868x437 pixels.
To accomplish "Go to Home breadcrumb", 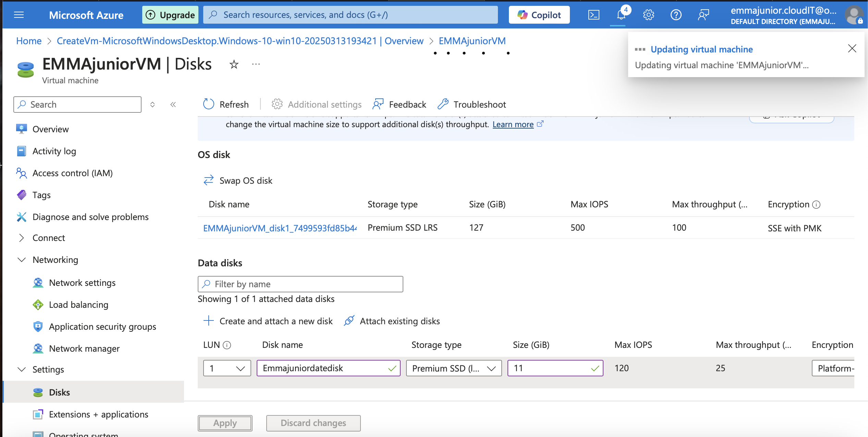I will 29,41.
